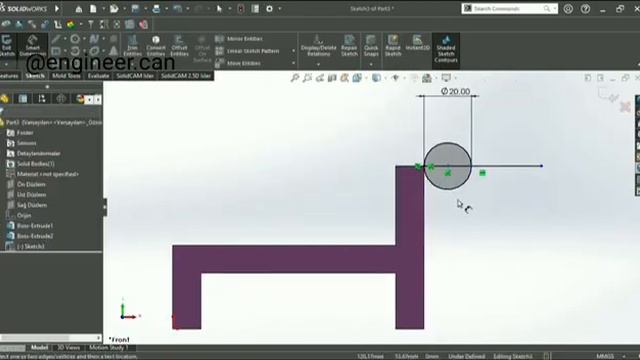Open the Help question mark icon
Viewport: 640px width, 360px height.
585,9
